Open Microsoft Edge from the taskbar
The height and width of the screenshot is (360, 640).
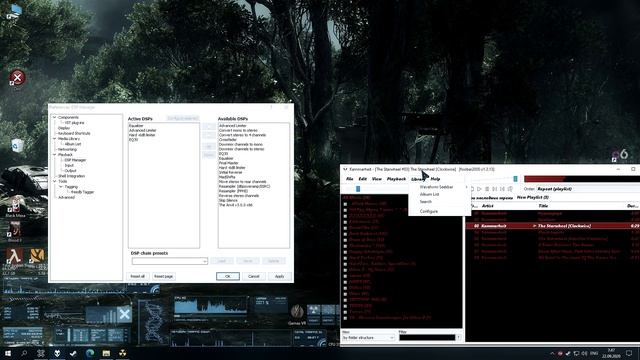pyautogui.click(x=90, y=353)
